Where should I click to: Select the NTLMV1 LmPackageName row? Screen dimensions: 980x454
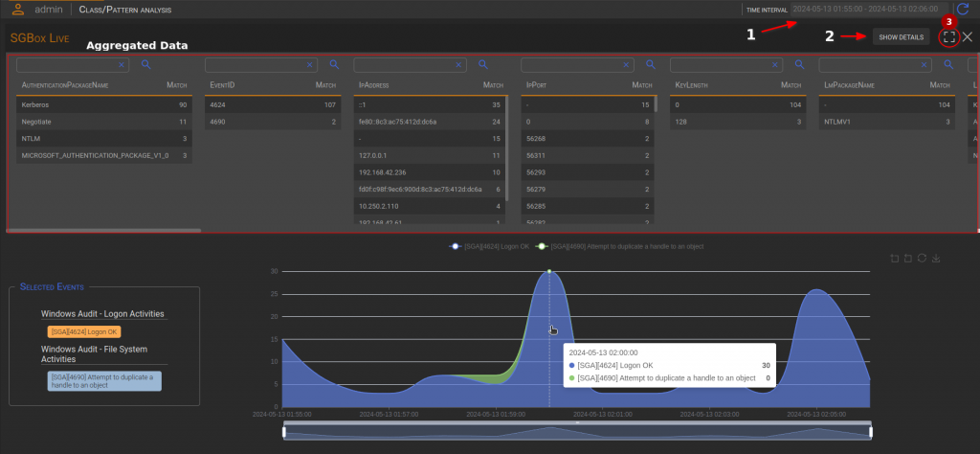tap(887, 122)
